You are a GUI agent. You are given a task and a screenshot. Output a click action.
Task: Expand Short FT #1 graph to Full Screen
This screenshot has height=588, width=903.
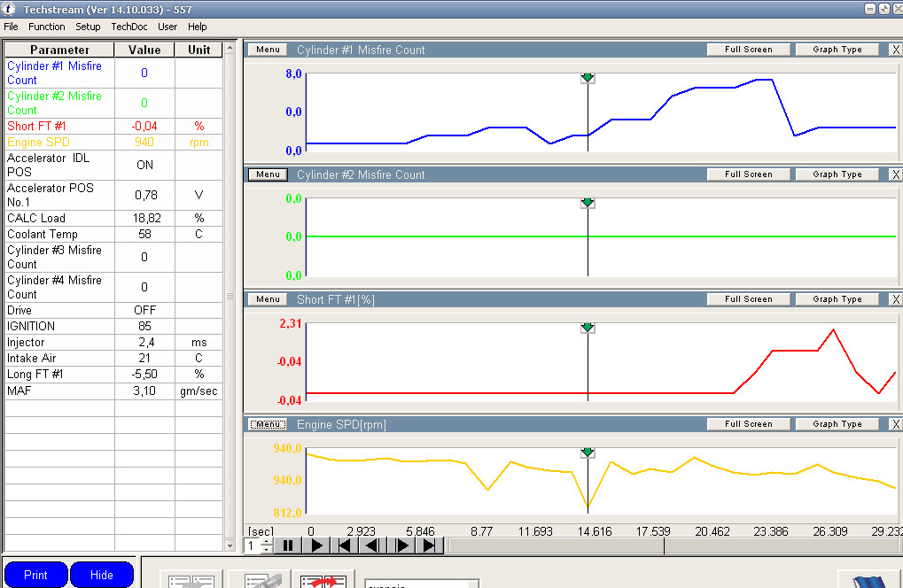[748, 299]
